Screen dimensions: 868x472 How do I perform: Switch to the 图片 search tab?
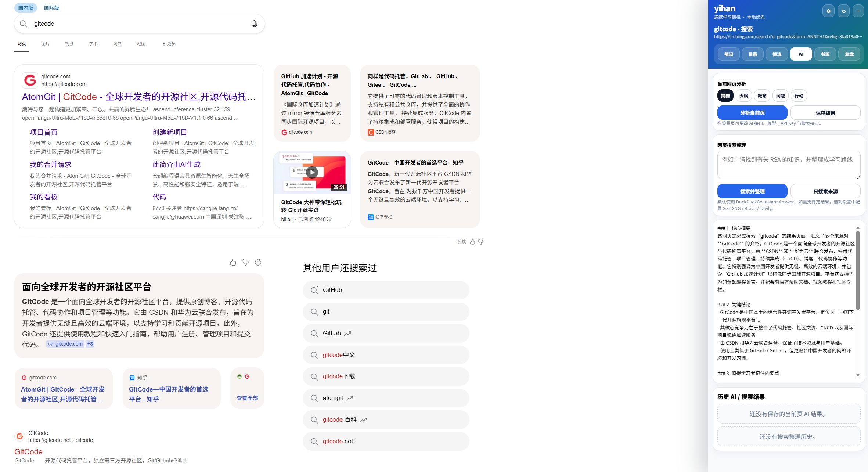tap(45, 43)
